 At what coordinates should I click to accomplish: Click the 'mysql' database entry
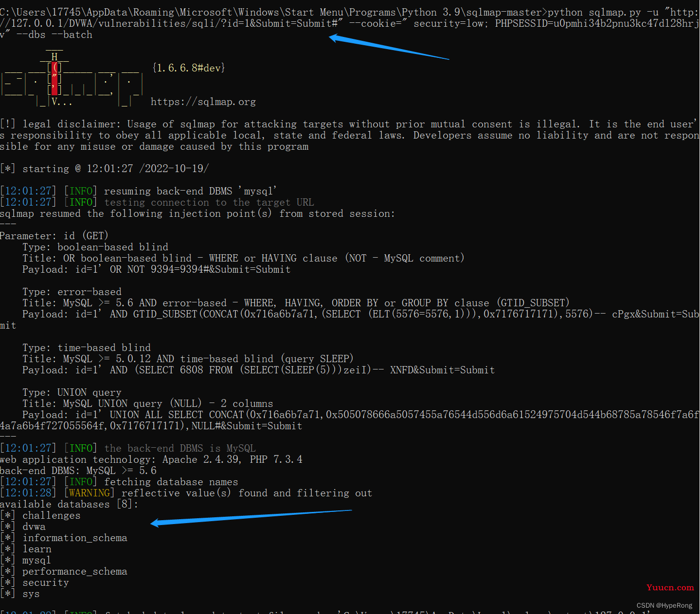(x=36, y=560)
